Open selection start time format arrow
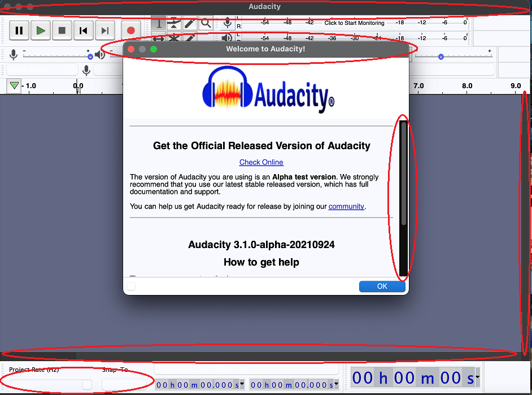This screenshot has height=395, width=532. [x=242, y=384]
